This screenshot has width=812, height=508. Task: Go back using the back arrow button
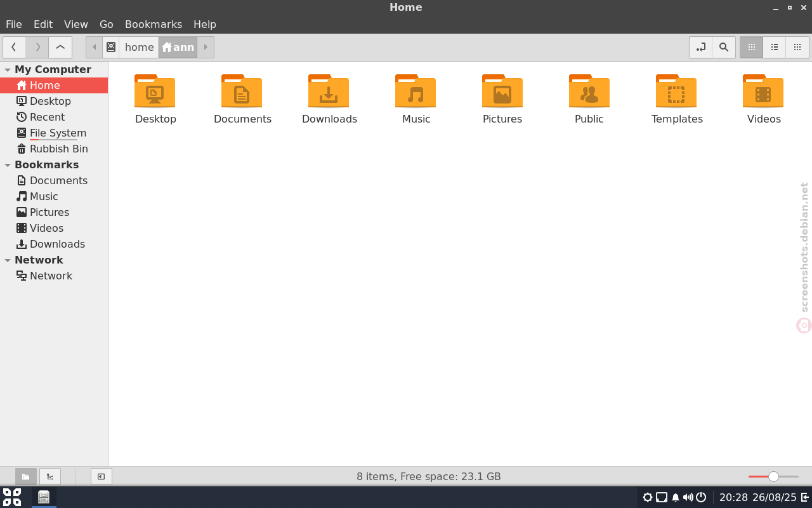pyautogui.click(x=14, y=47)
